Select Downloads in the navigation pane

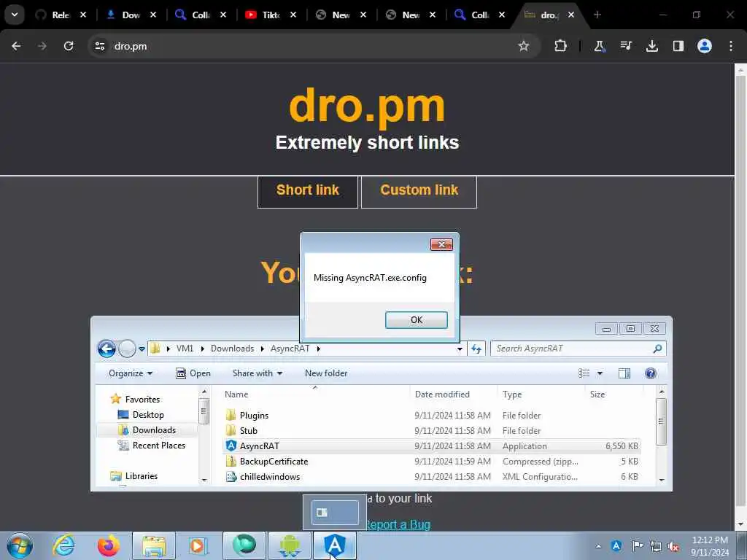[154, 430]
